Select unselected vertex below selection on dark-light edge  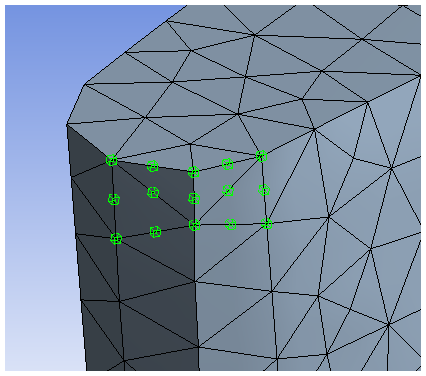[195, 282]
